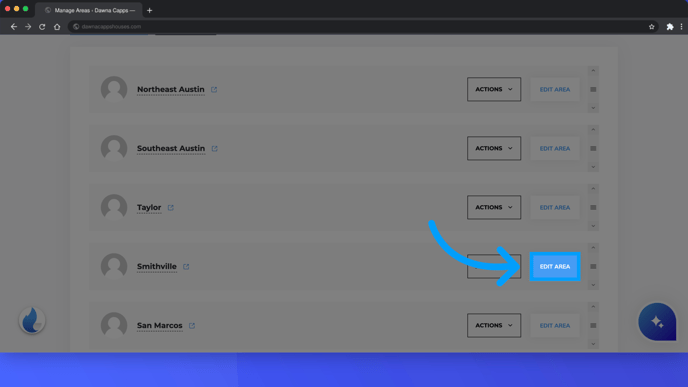This screenshot has height=387, width=688.
Task: Reload the page
Action: 42,27
